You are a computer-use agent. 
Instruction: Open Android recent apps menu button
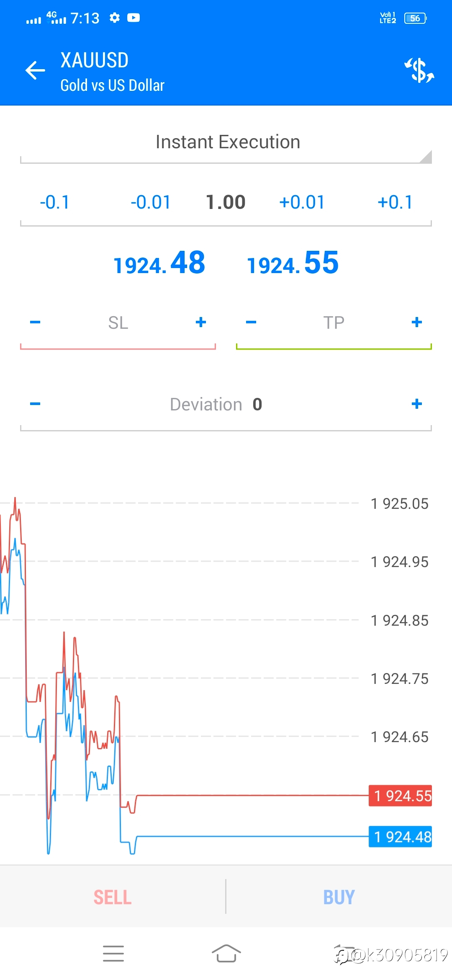[113, 954]
